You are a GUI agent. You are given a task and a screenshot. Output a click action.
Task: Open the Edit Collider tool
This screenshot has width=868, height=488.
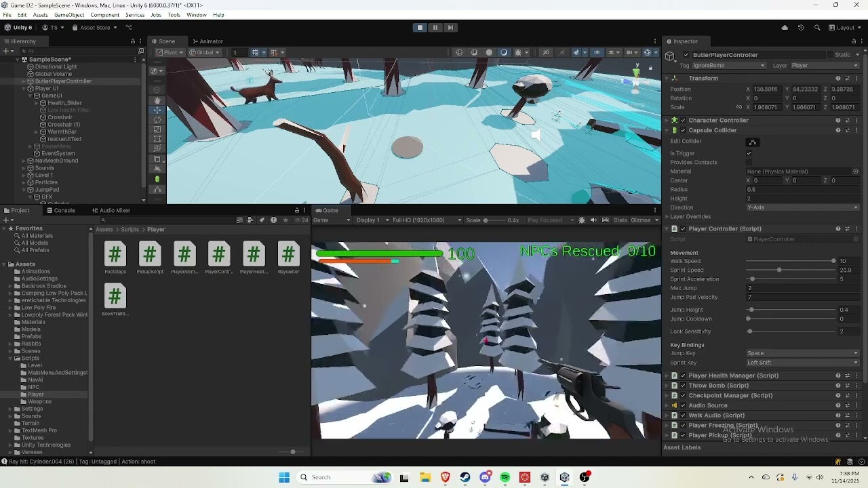(752, 142)
